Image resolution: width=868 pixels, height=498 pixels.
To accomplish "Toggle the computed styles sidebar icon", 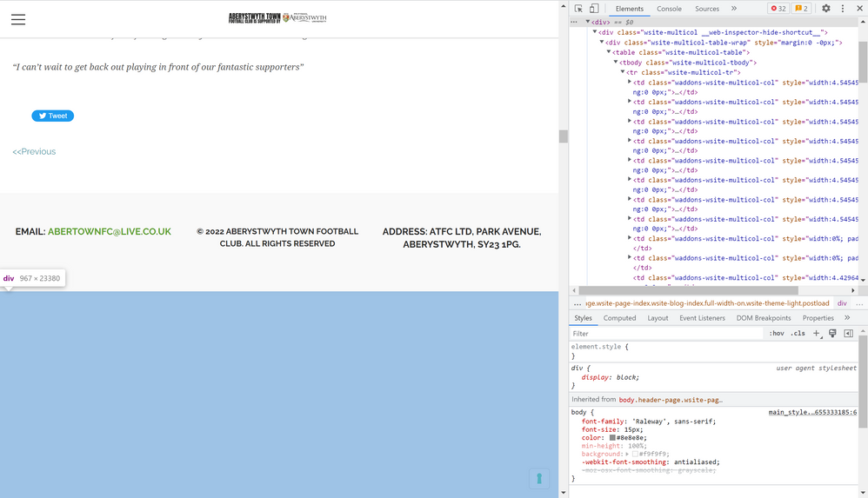I will click(x=848, y=334).
